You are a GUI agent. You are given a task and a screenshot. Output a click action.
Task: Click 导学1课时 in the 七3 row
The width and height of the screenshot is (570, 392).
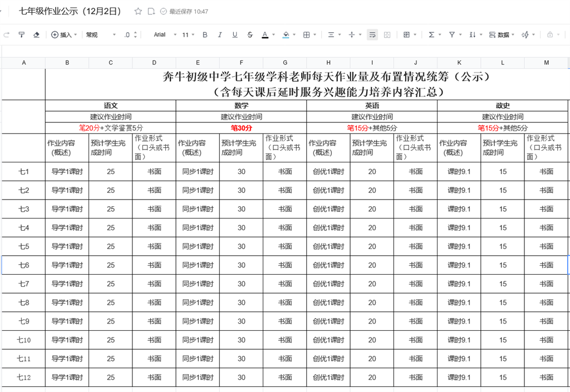[x=67, y=209]
